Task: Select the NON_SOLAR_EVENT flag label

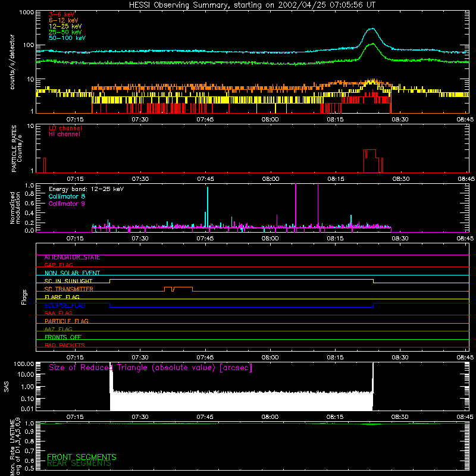Action: [x=72, y=273]
